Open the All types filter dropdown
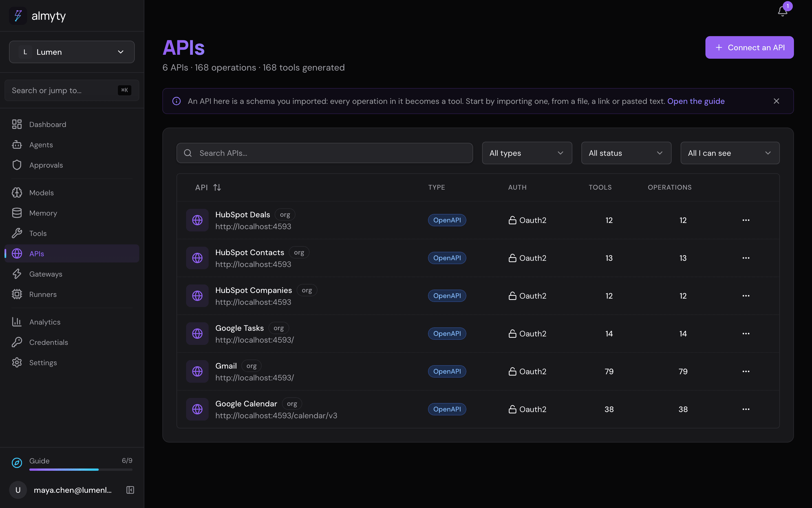The width and height of the screenshot is (812, 508). (527, 153)
